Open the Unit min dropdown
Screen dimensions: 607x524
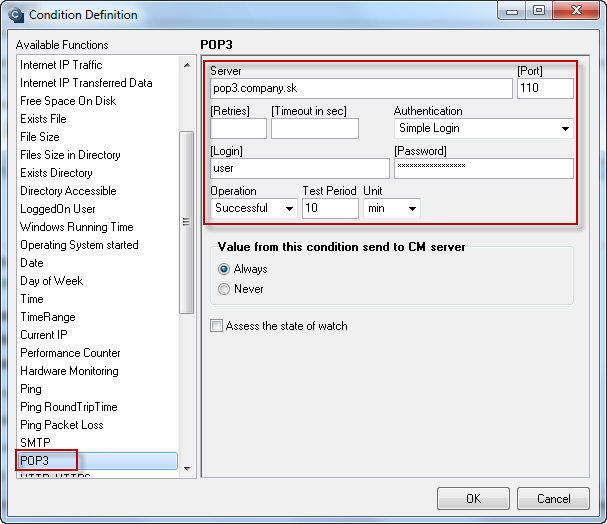click(392, 208)
